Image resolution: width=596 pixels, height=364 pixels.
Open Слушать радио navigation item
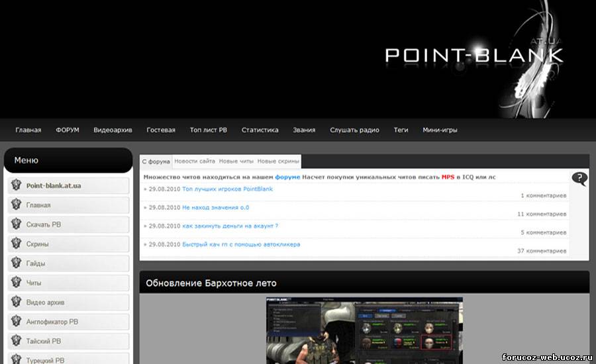(x=355, y=130)
